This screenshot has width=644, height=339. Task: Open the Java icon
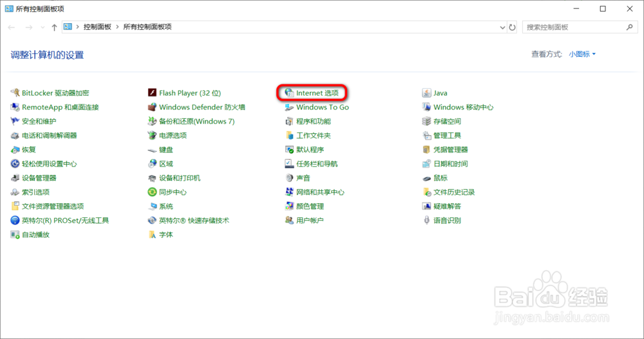point(427,93)
